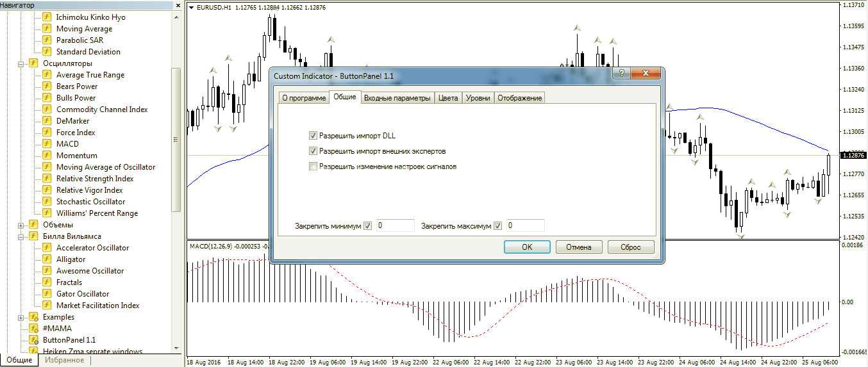
Task: Expand the Объемы tree folder
Action: tap(21, 225)
